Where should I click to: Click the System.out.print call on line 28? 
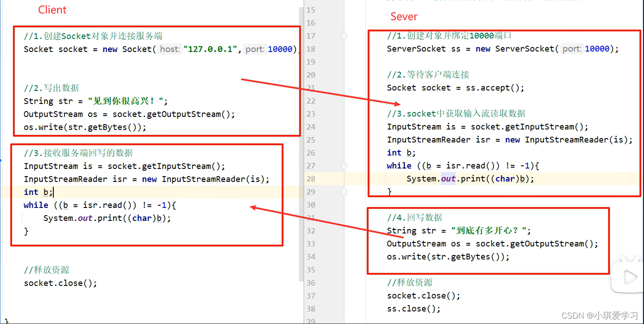pyautogui.click(x=471, y=179)
